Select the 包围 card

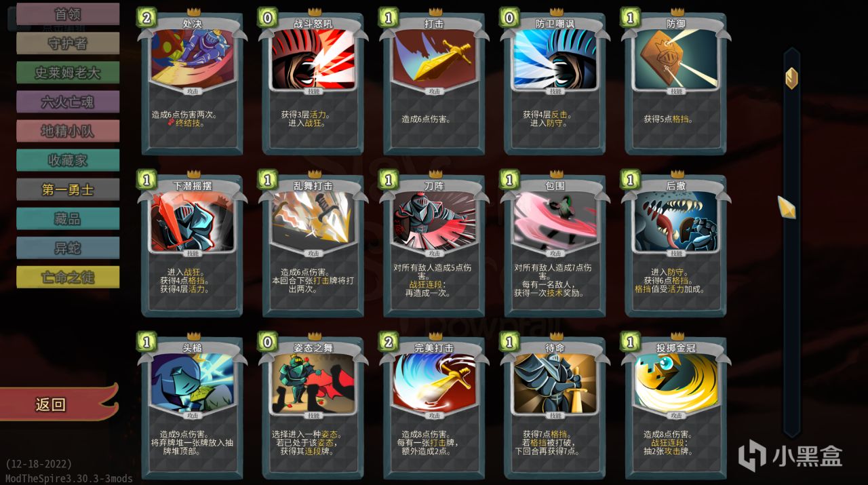[x=555, y=246]
